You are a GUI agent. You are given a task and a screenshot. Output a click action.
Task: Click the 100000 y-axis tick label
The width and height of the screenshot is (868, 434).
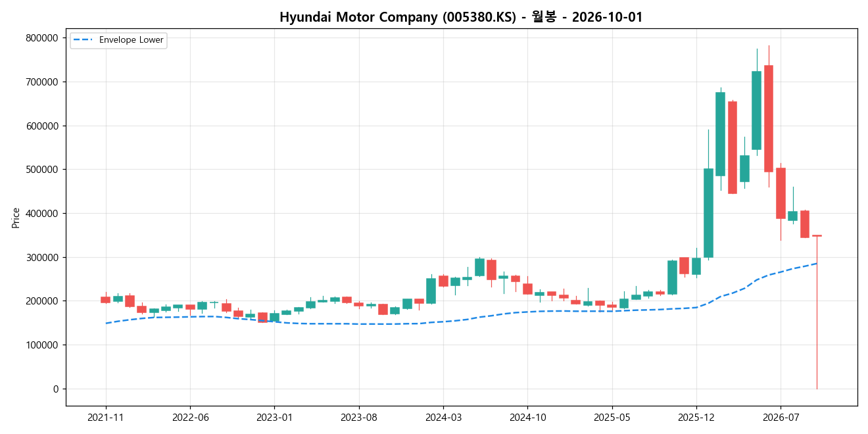pyautogui.click(x=42, y=345)
